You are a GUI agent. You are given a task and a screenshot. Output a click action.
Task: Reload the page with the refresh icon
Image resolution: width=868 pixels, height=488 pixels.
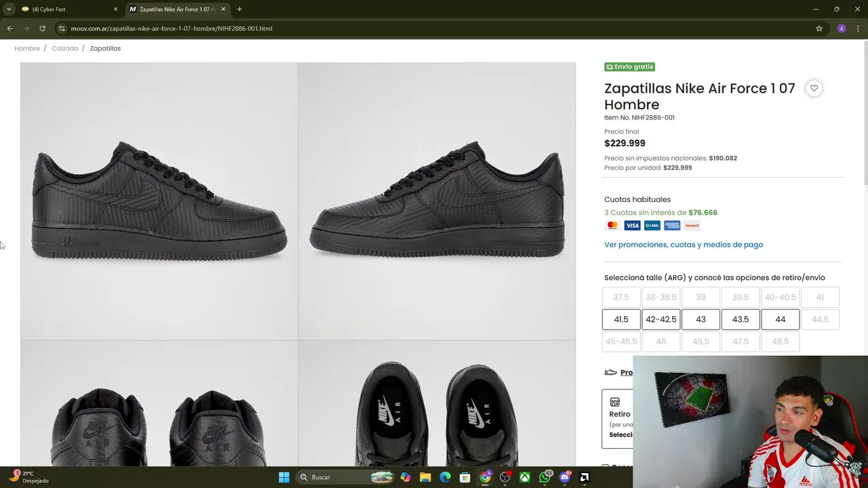pyautogui.click(x=42, y=28)
